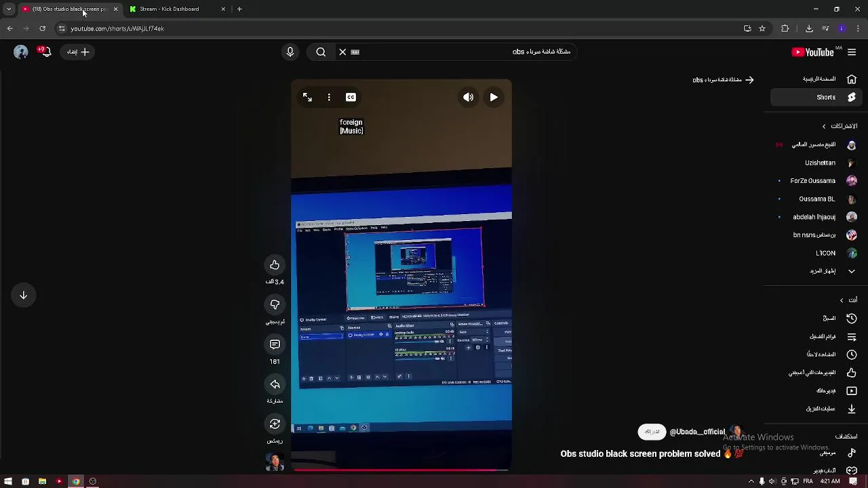Open the comments with 181 count

pos(275,344)
